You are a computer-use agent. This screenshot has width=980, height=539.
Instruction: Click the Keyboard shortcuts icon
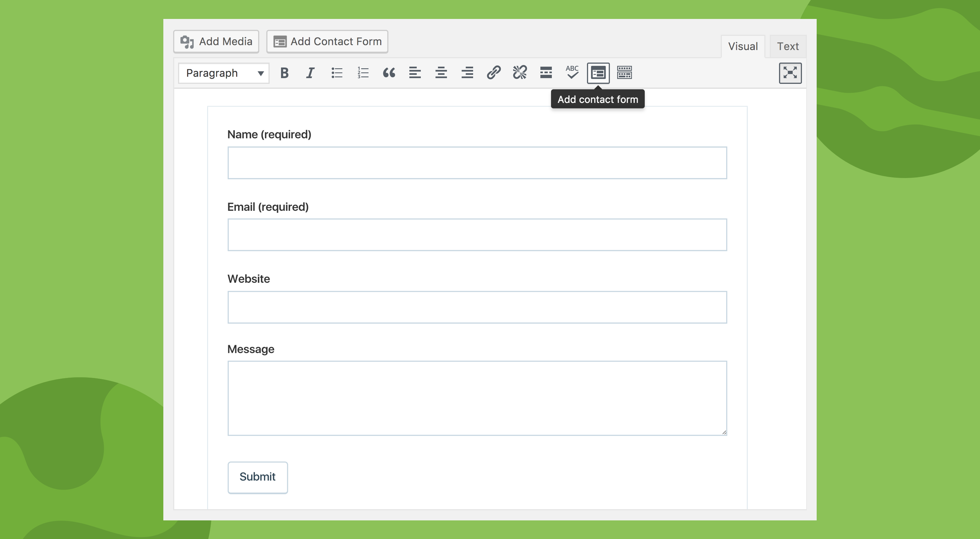point(624,72)
